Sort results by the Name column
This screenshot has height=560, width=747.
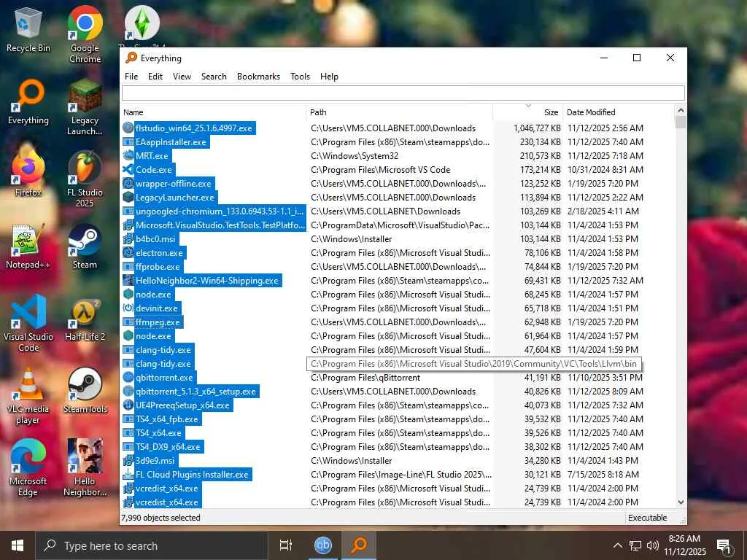tap(213, 112)
